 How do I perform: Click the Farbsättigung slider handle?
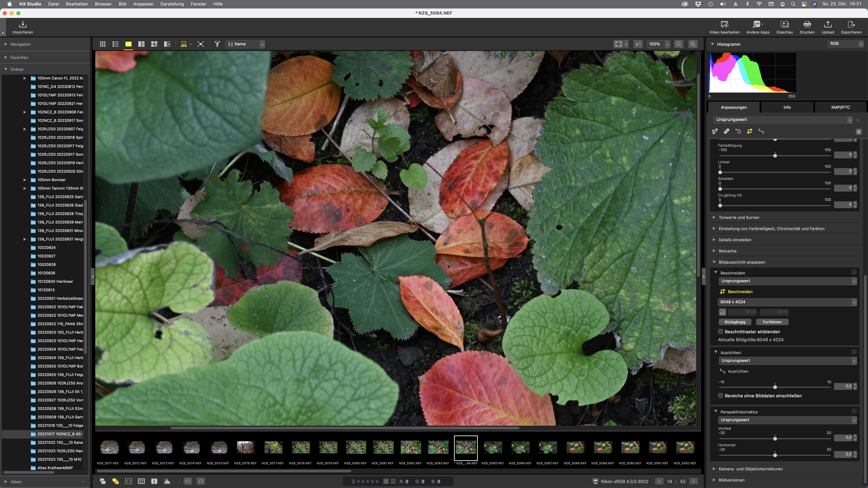[x=775, y=156]
